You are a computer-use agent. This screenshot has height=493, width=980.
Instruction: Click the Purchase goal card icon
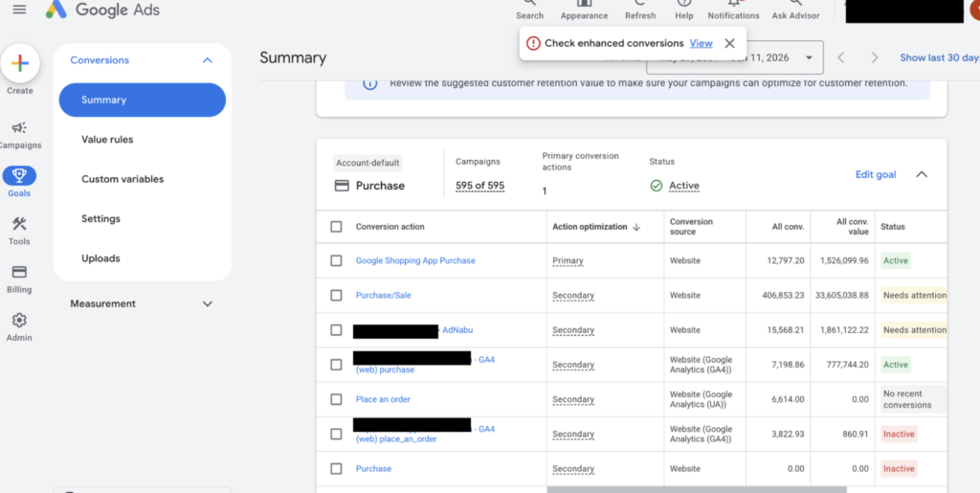tap(342, 186)
